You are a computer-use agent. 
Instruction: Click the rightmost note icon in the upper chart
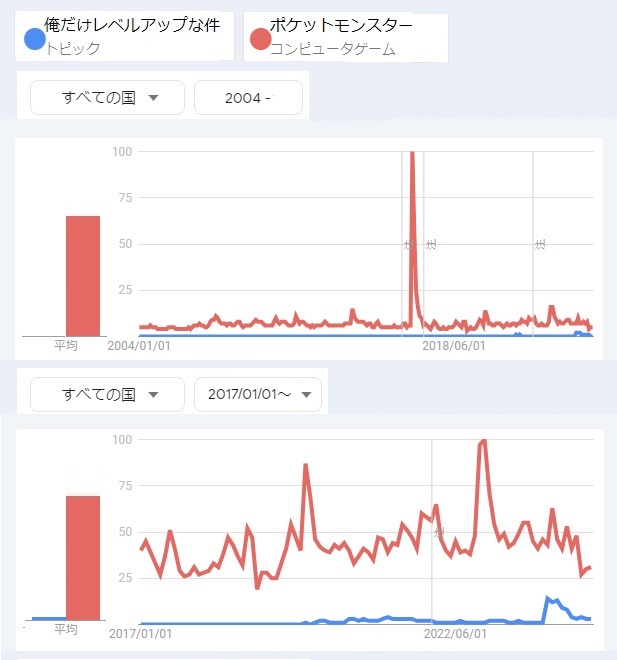point(539,244)
